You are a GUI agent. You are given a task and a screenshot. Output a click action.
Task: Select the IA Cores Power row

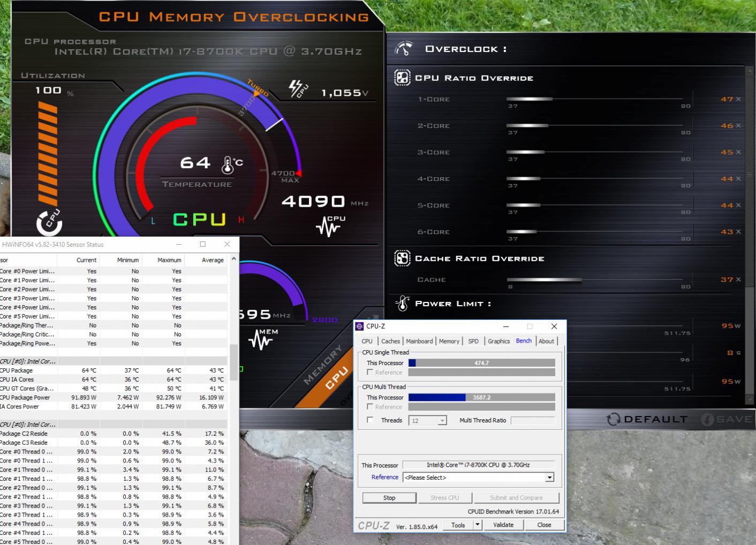(x=114, y=407)
